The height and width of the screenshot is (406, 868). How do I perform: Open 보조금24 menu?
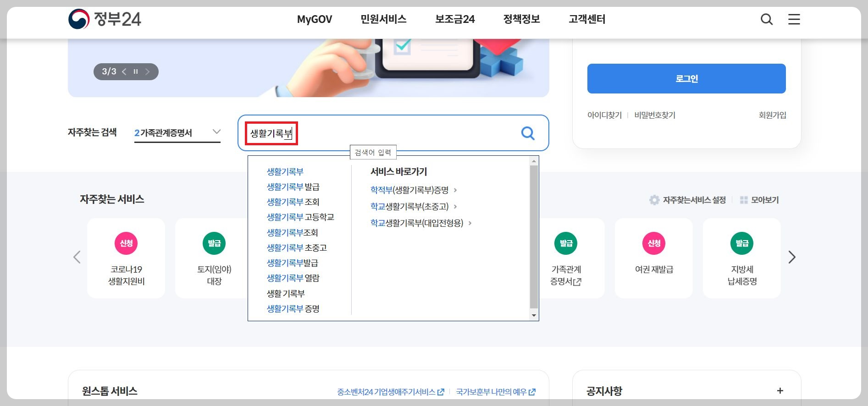click(x=455, y=19)
